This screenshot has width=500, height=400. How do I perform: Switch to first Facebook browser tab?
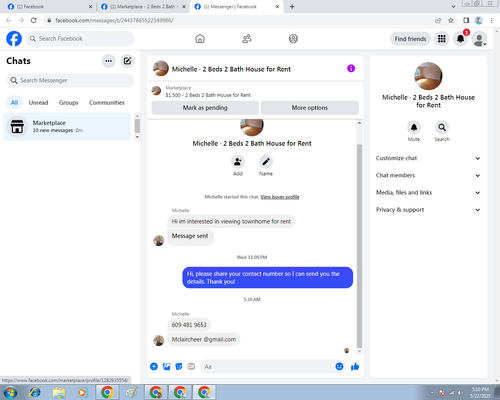(48, 7)
